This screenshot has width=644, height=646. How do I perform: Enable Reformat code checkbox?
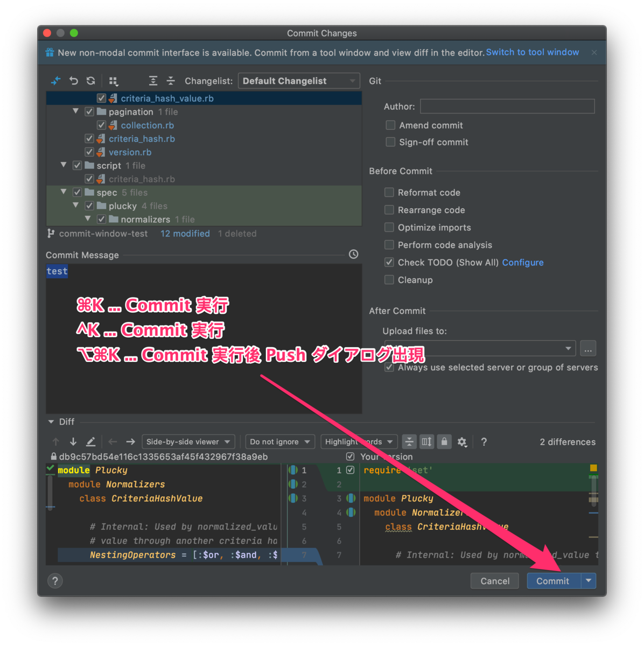click(x=389, y=192)
